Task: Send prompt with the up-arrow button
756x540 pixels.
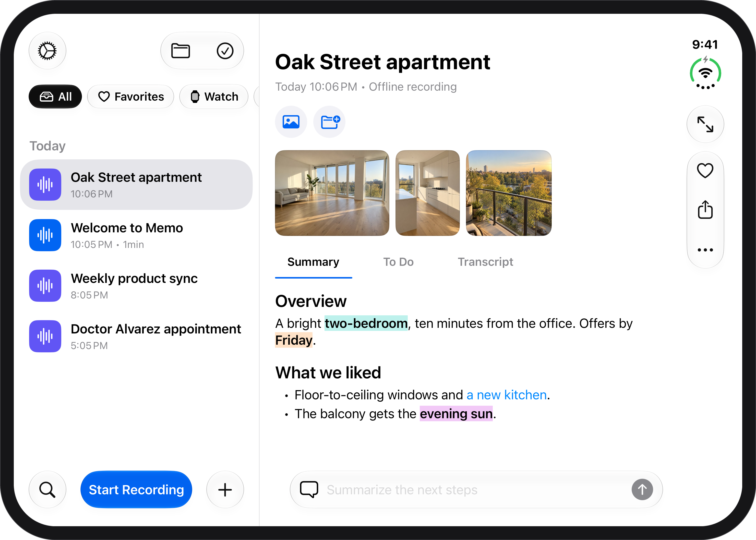Action: [642, 489]
